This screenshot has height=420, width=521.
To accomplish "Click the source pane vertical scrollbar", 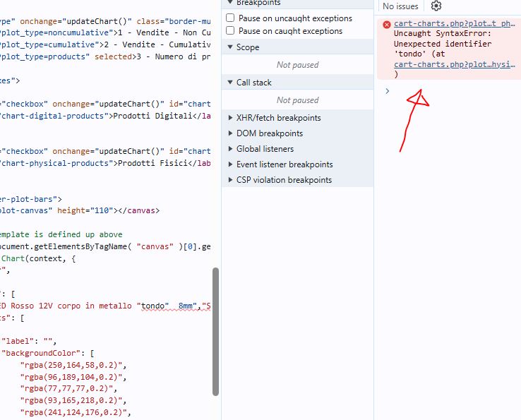I will coord(216,332).
